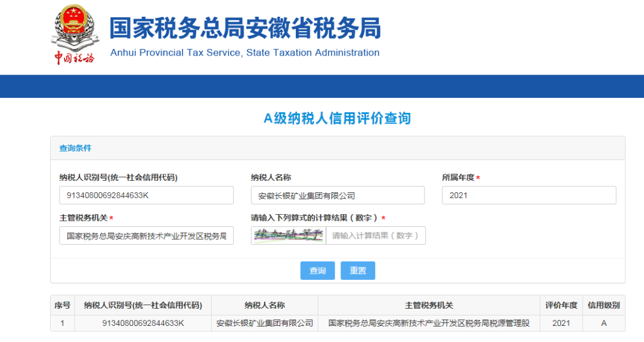Click the 主管税务机关 form label
The height and width of the screenshot is (342, 644).
[x=83, y=218]
